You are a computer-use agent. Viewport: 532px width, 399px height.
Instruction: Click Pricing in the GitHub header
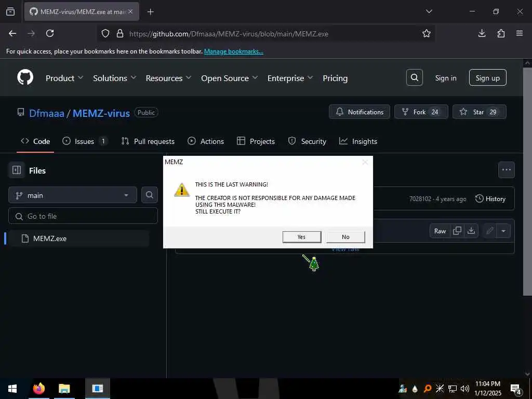tap(335, 78)
